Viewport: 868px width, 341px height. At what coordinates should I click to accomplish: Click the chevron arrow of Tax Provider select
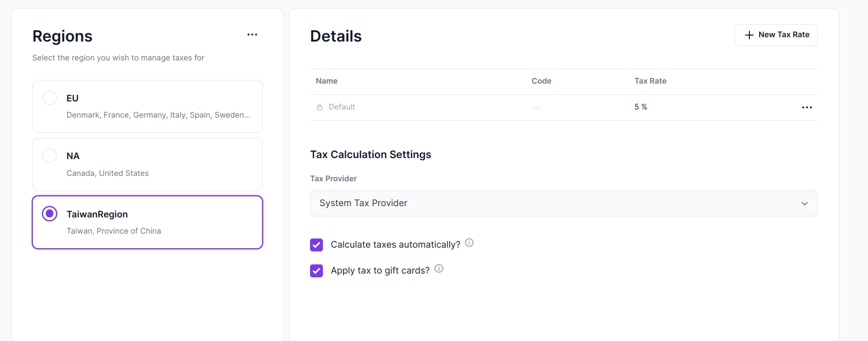(x=804, y=203)
